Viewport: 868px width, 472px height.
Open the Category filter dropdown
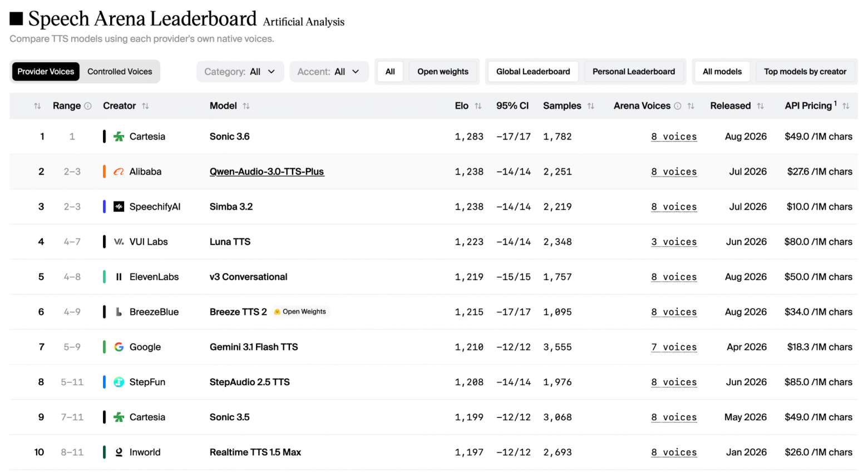[240, 72]
